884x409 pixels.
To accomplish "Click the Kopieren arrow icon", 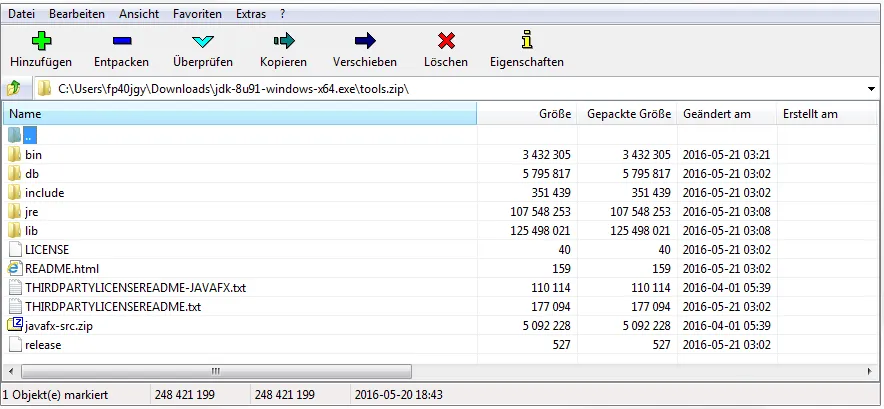I will coord(283,41).
